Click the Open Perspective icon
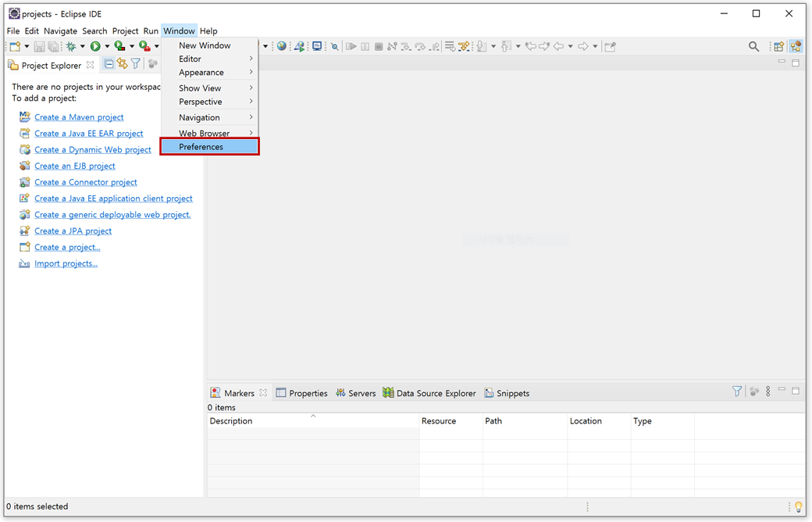Viewport: 812px width, 522px height. 779,47
